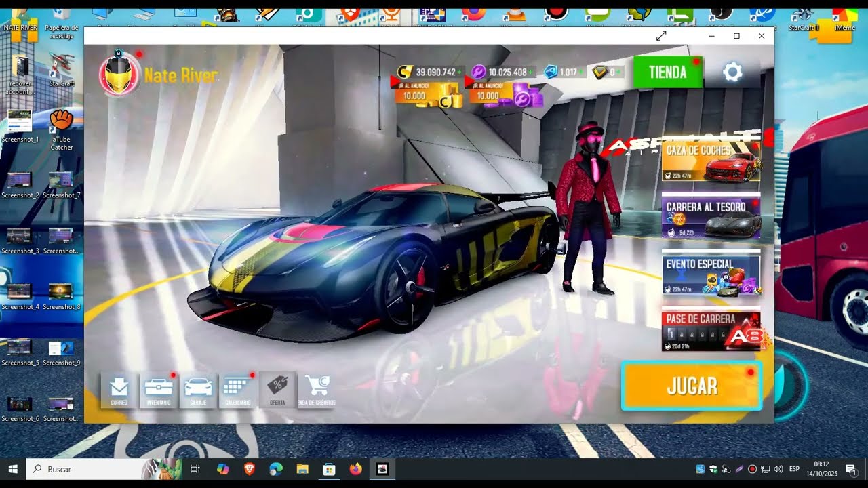This screenshot has height=488, width=868.
Task: Open the Oferta discount tag icon
Action: [x=277, y=390]
